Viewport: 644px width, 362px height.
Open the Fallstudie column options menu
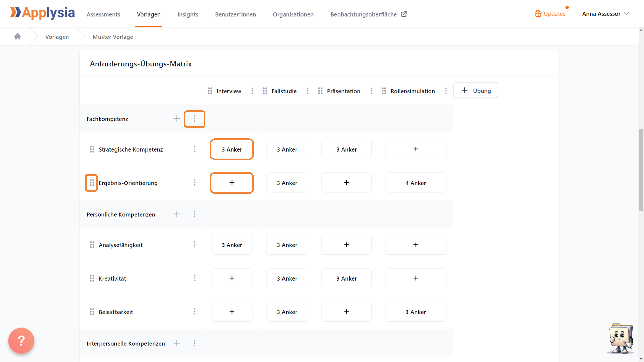coord(308,91)
